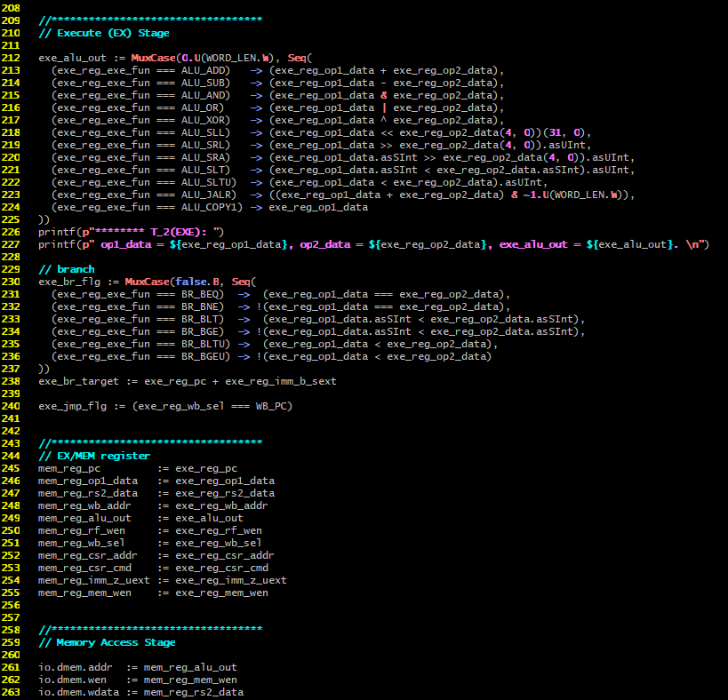Click 'exe_jmp_flg' on line 240
This screenshot has width=728, height=700.
point(72,406)
